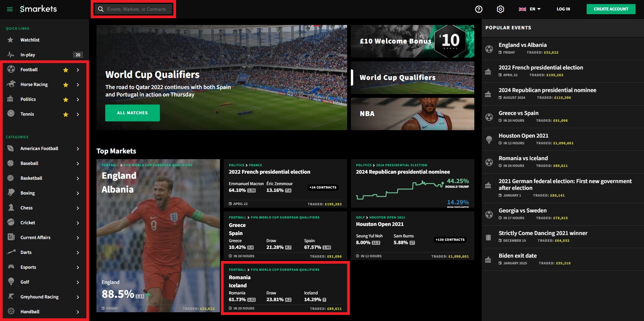Expand the American Football category chevron
This screenshot has height=321, width=644.
click(78, 149)
